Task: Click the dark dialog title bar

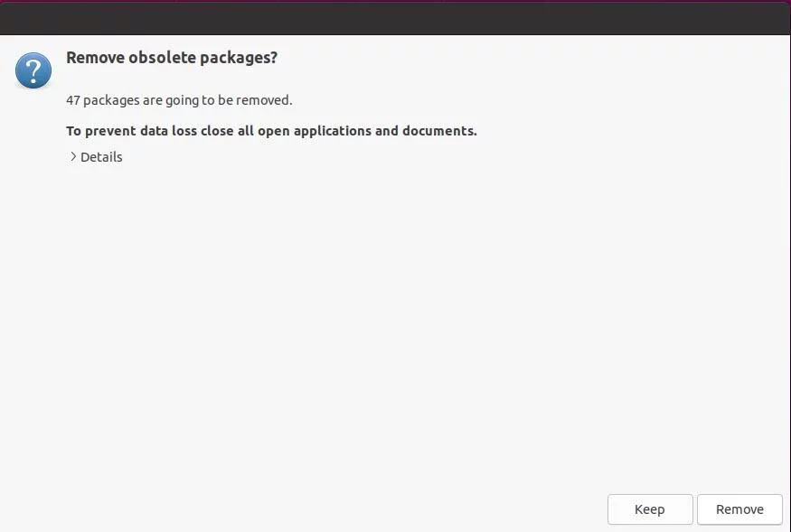Action: tap(396, 19)
